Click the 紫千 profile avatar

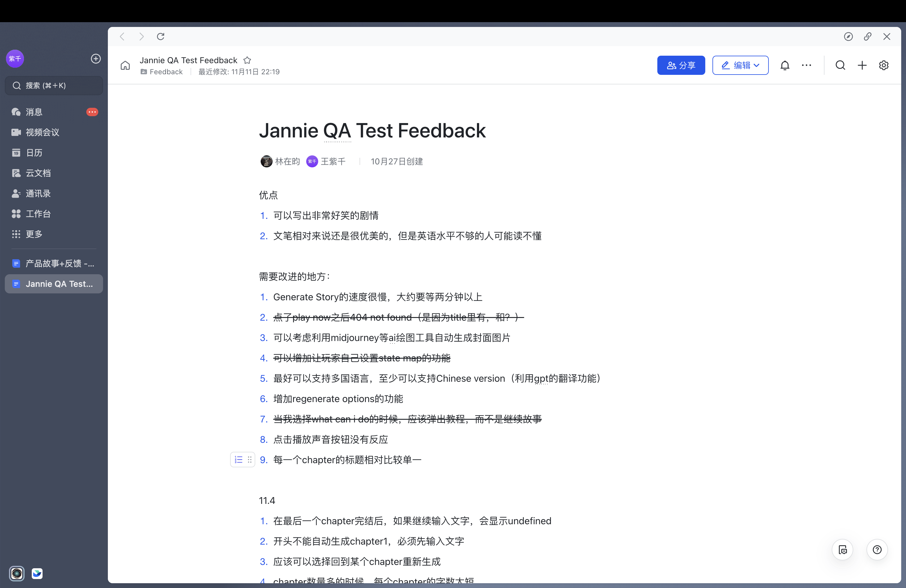pos(15,59)
